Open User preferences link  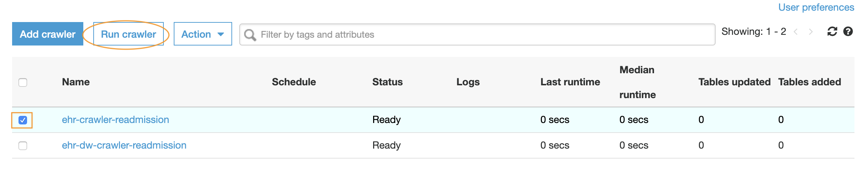click(x=816, y=7)
